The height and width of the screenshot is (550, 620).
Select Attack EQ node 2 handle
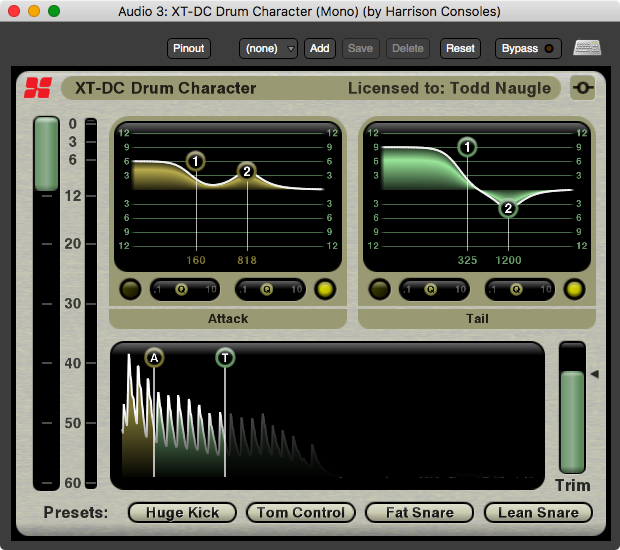pos(247,172)
